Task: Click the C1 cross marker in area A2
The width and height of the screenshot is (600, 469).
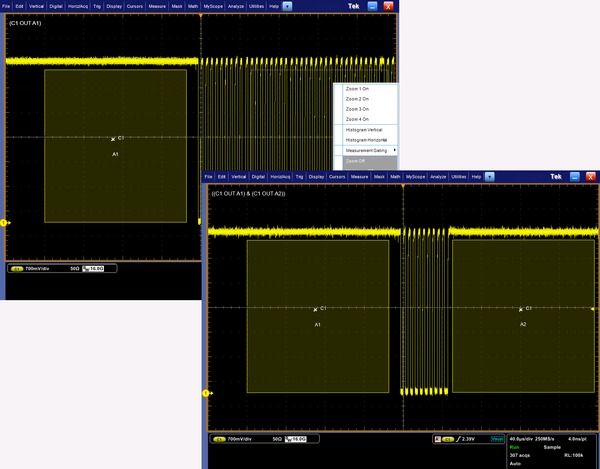Action: click(519, 309)
